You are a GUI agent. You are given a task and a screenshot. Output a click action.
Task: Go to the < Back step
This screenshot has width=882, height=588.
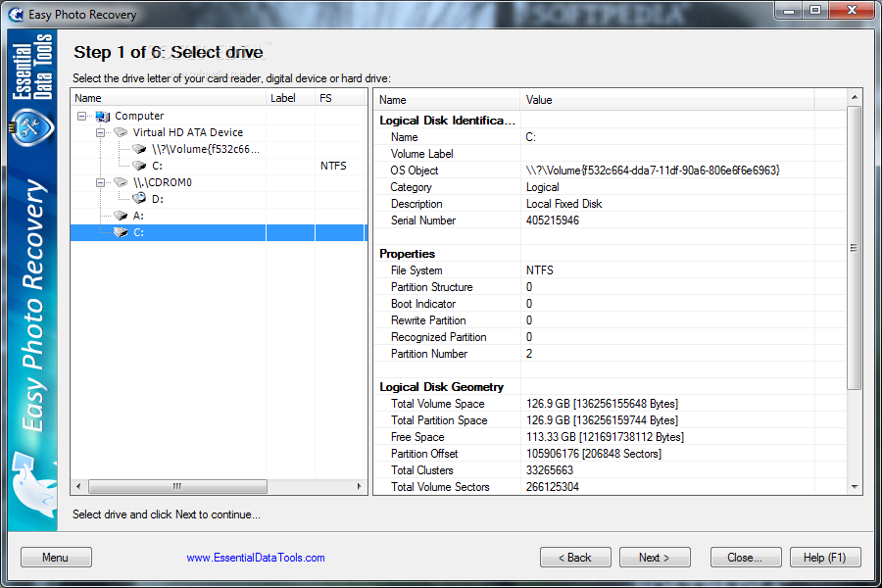tap(575, 557)
